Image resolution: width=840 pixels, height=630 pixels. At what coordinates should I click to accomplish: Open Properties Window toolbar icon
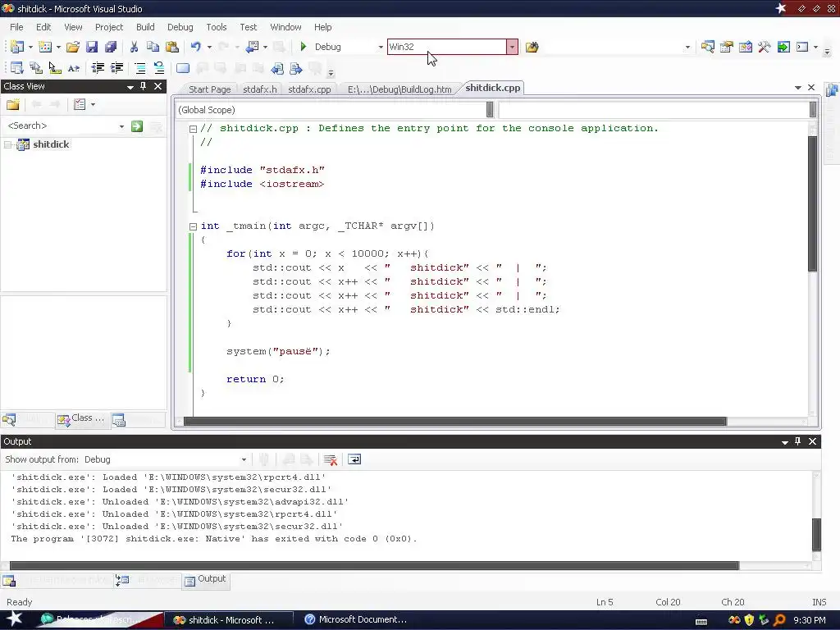click(727, 47)
